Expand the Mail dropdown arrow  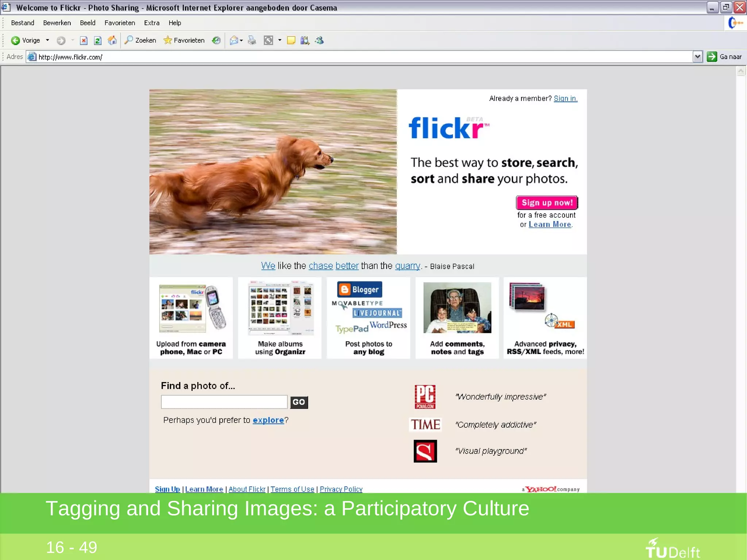241,40
